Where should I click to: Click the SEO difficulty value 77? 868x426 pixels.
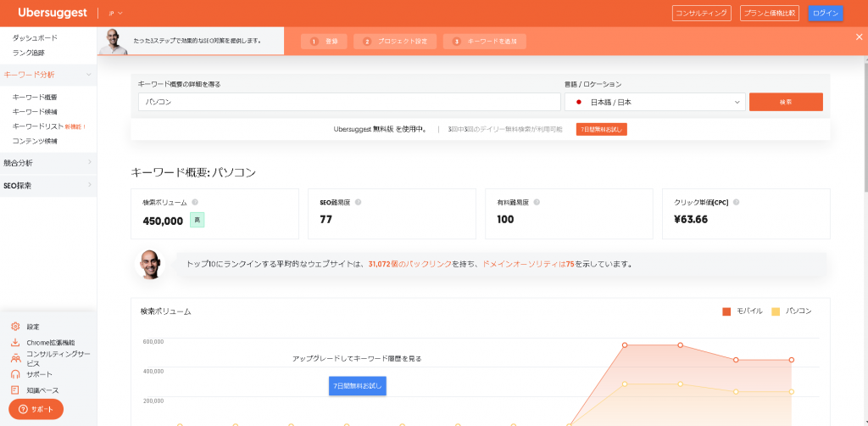(x=326, y=220)
